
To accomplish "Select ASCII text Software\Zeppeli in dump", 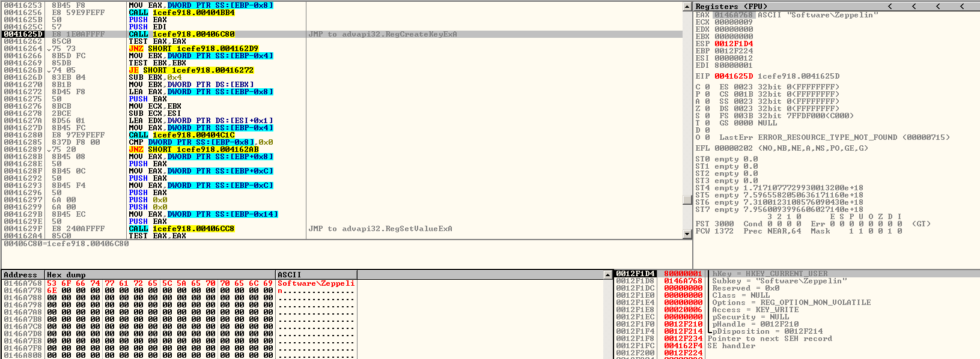I will (x=316, y=283).
